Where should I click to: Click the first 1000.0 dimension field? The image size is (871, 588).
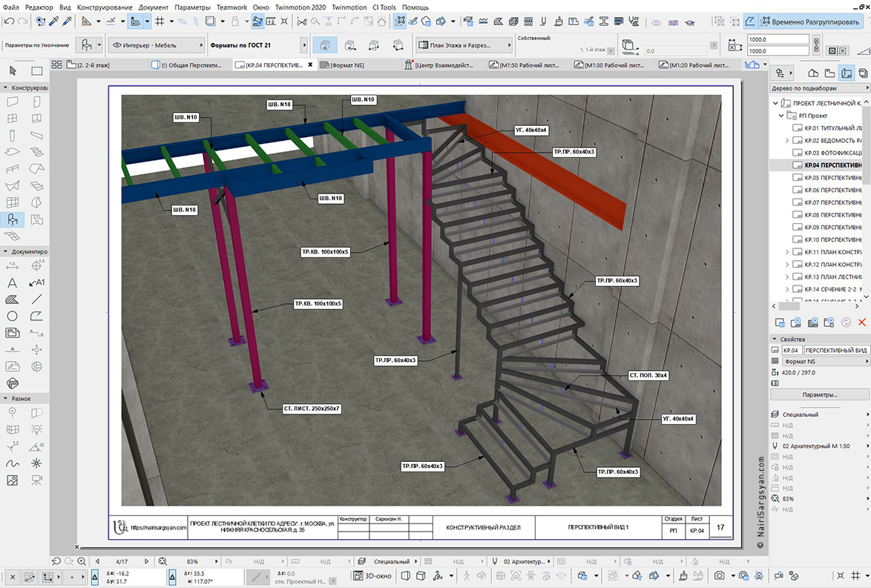click(778, 39)
